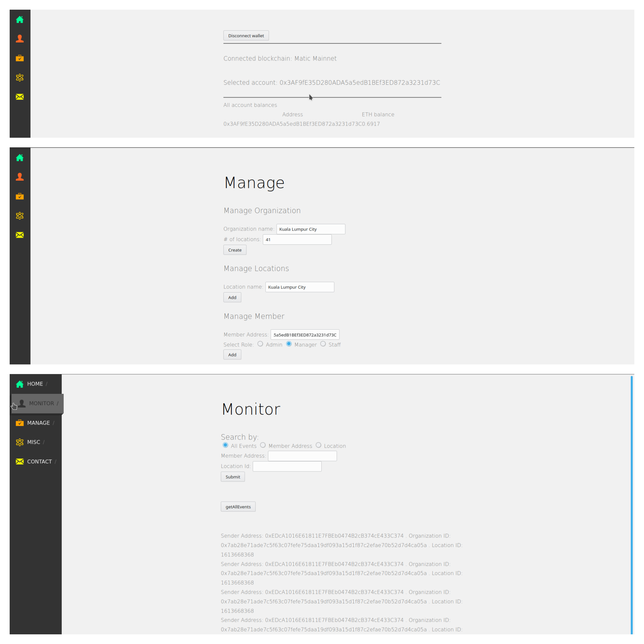This screenshot has height=644, width=644.
Task: Click the Briefcase/Portfolio icon in sidebar
Action: (19, 58)
